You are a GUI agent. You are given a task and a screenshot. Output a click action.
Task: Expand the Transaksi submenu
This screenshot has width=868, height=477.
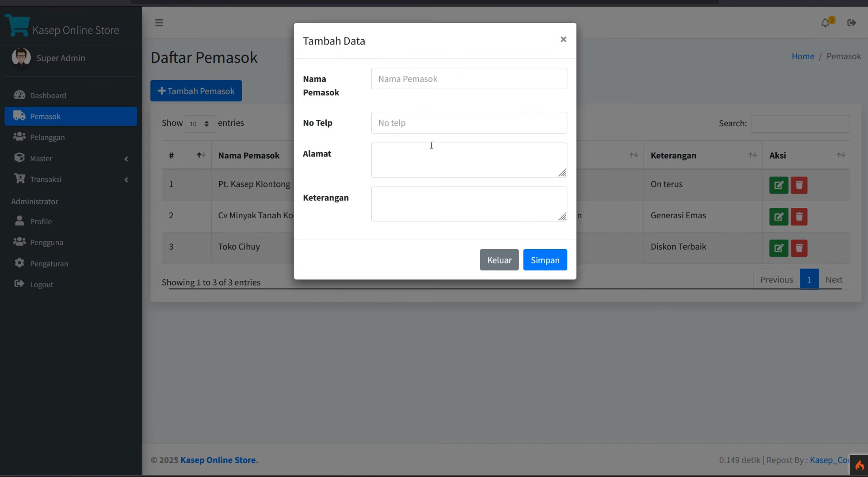pyautogui.click(x=71, y=179)
